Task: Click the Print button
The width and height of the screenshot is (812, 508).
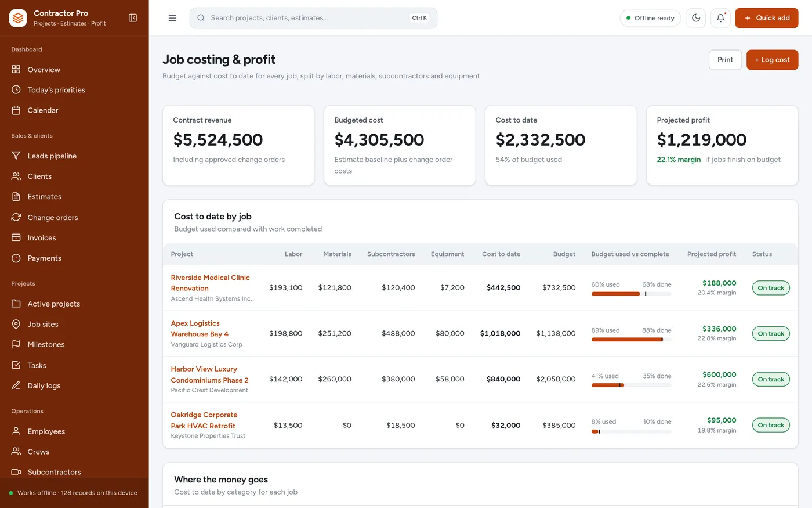Action: (x=725, y=60)
